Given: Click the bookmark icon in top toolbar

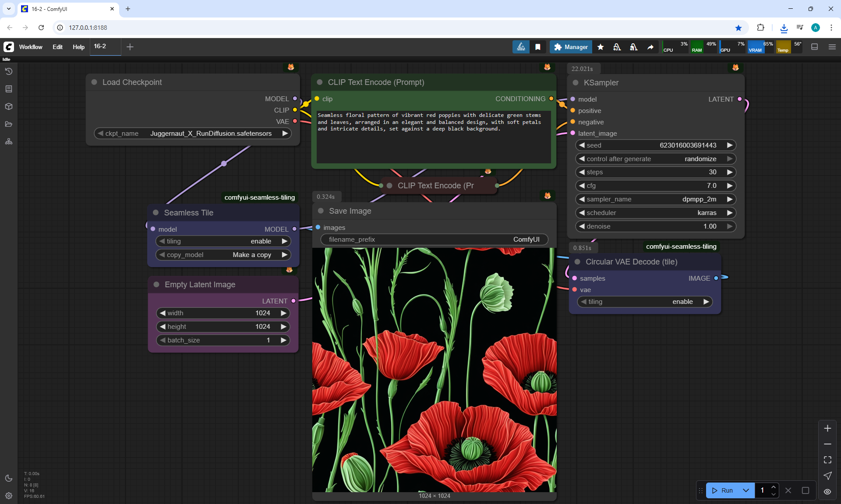Looking at the screenshot, I should [x=537, y=47].
